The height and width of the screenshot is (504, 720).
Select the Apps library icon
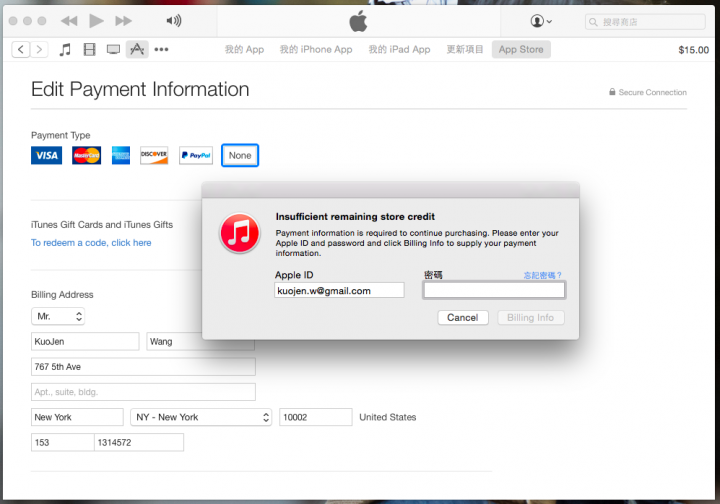point(137,49)
